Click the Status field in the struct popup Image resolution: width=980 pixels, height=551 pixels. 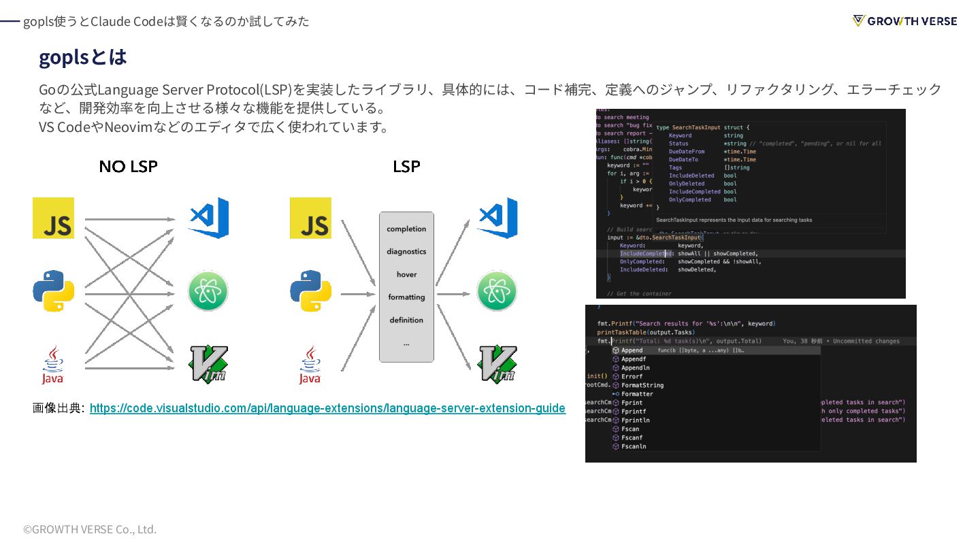click(679, 144)
